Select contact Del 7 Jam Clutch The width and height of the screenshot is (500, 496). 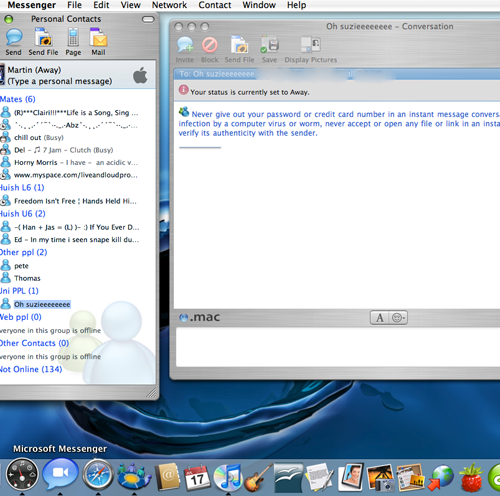(x=64, y=150)
